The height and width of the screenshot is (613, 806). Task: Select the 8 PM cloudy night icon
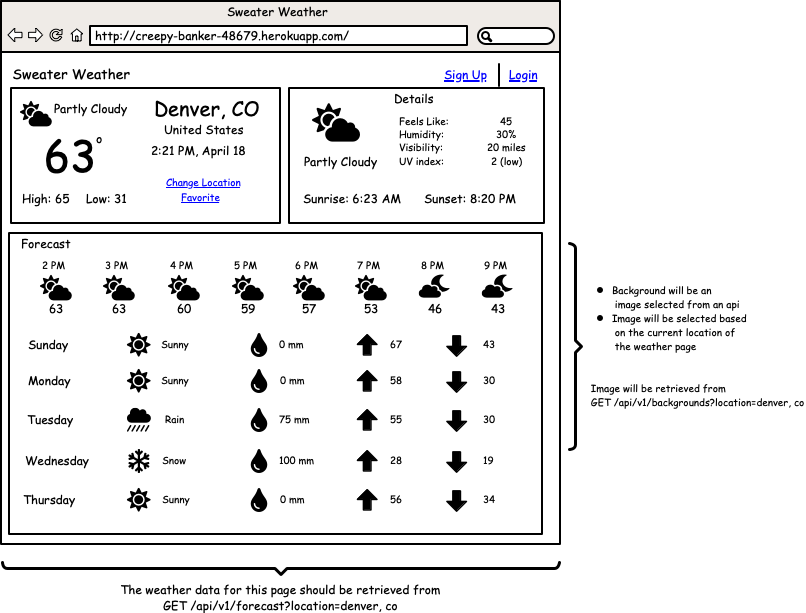433,287
